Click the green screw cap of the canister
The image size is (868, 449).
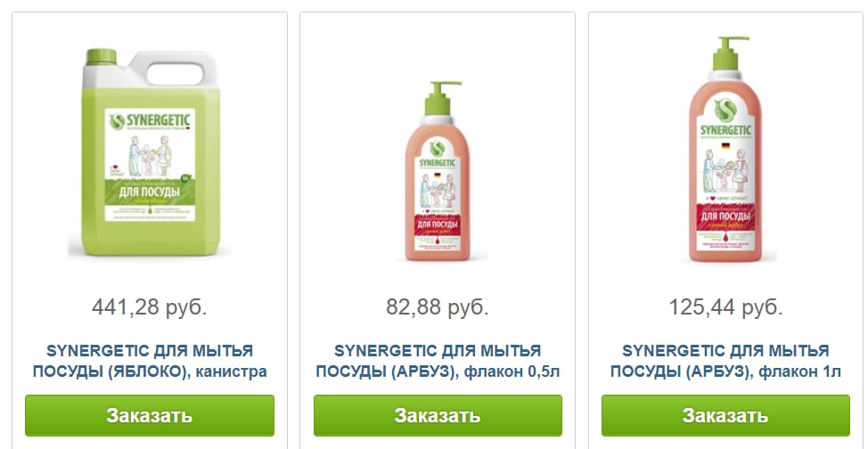(x=102, y=57)
